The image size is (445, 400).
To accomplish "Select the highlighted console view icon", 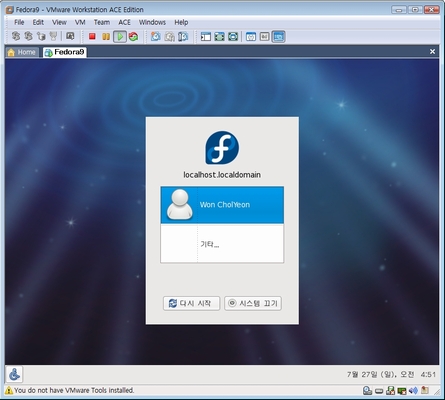I will (x=278, y=37).
